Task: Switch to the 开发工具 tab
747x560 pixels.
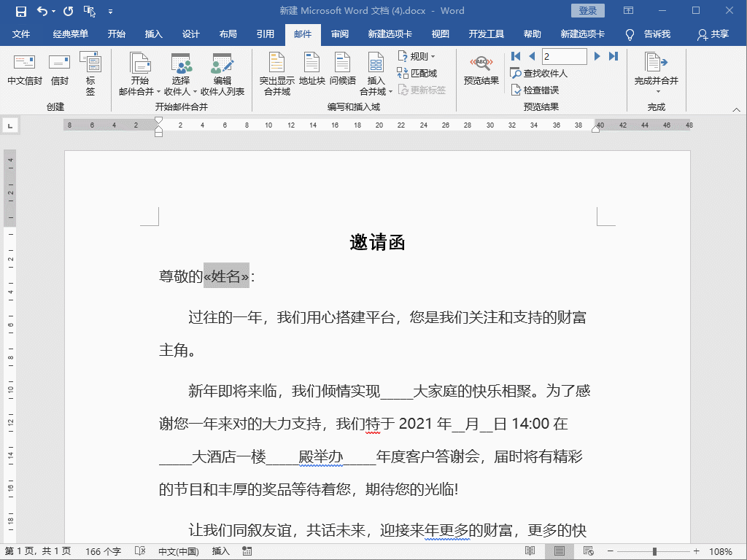Action: click(486, 34)
